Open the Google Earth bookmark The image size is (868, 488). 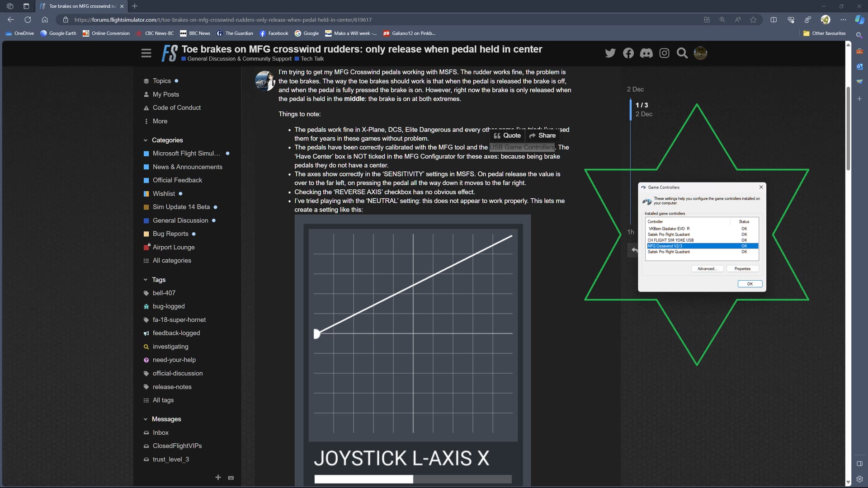click(58, 33)
